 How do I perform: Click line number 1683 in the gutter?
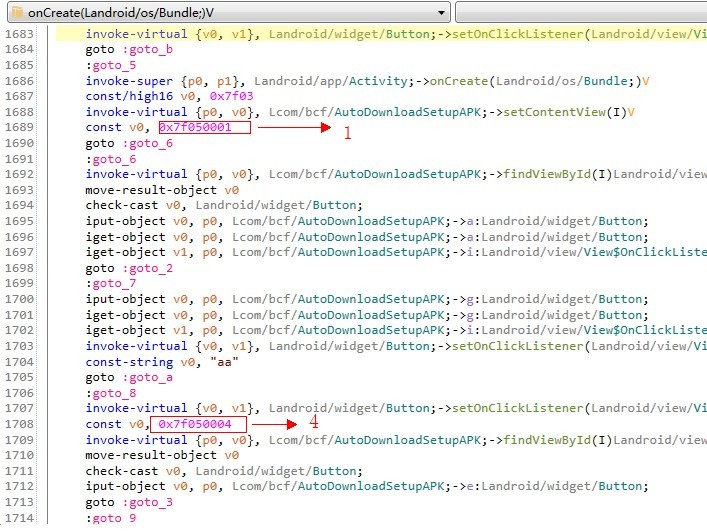coord(19,34)
